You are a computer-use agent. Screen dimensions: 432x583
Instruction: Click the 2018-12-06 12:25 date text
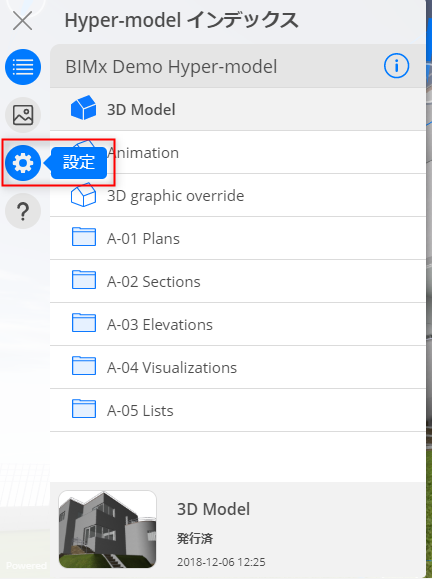pos(221,562)
